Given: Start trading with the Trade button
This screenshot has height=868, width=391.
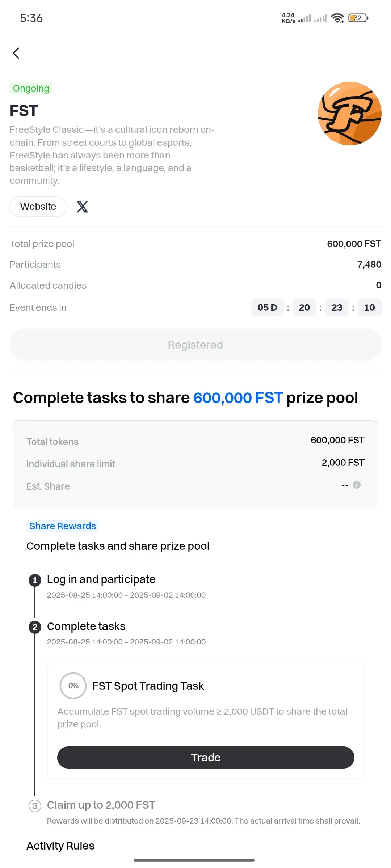Looking at the screenshot, I should coord(206,757).
